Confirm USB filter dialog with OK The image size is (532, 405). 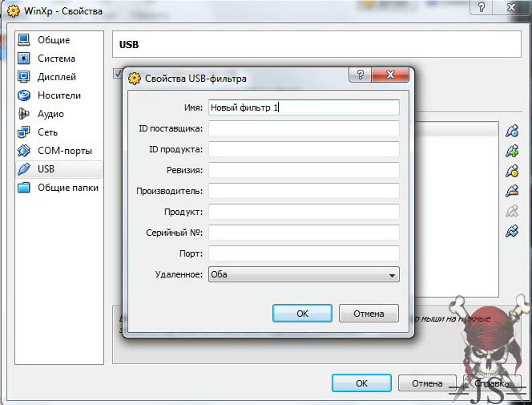click(x=302, y=314)
